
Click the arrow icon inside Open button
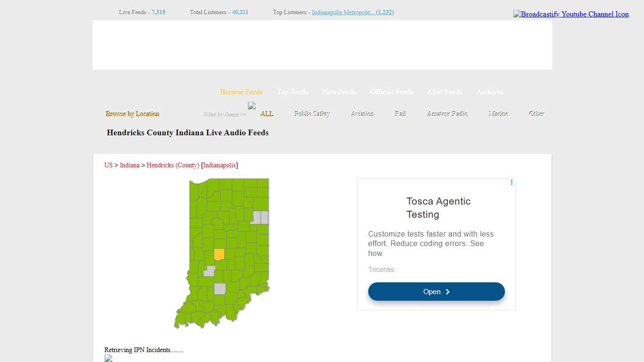pos(448,291)
